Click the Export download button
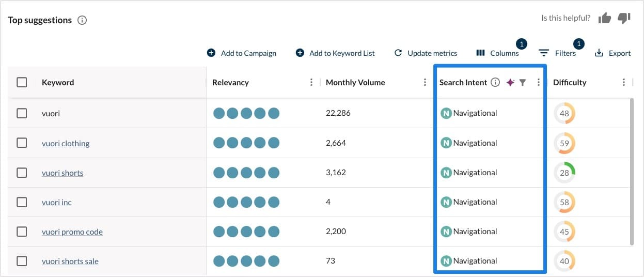Image resolution: width=644 pixels, height=277 pixels. click(x=613, y=53)
